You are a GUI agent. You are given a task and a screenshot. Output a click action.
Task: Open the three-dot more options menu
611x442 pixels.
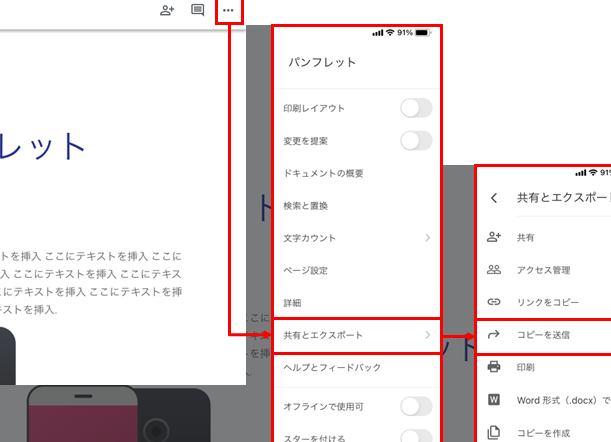point(228,11)
